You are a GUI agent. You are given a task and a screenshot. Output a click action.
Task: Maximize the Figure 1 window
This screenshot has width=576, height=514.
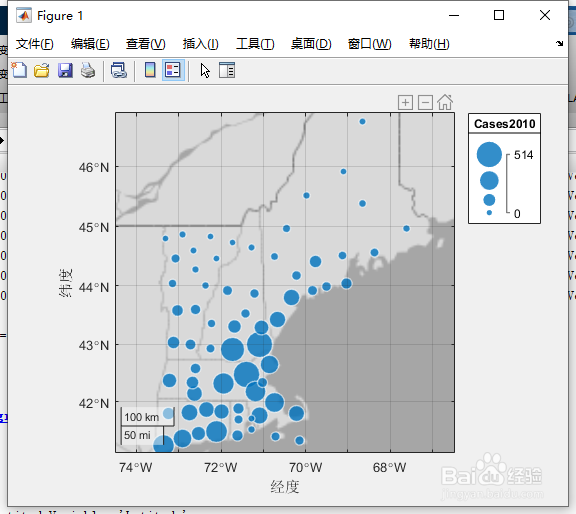498,15
